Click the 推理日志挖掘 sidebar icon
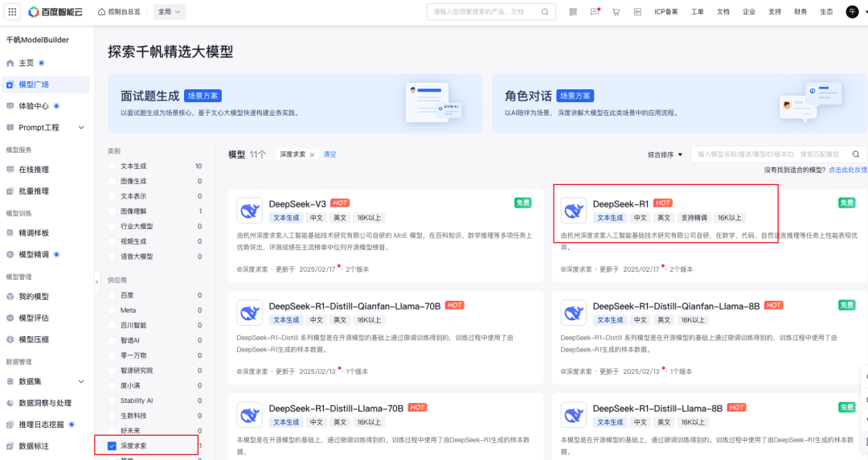 [10, 425]
